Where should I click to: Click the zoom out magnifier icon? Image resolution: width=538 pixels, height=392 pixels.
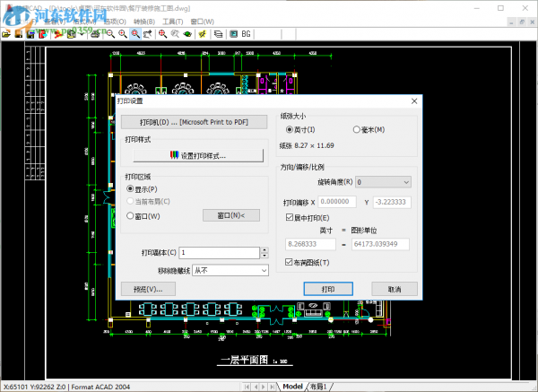(110, 34)
